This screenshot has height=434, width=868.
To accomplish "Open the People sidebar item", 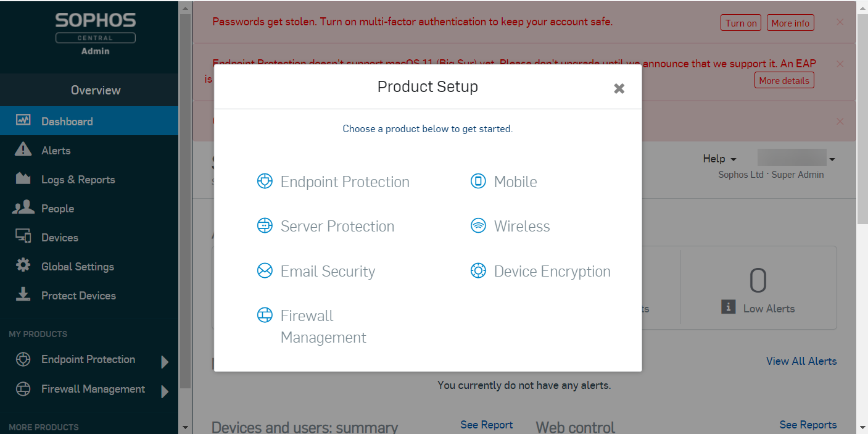I will pyautogui.click(x=57, y=209).
